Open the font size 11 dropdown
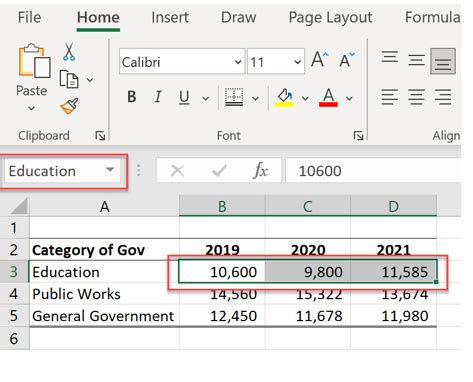Image resolution: width=473 pixels, height=382 pixels. (298, 62)
